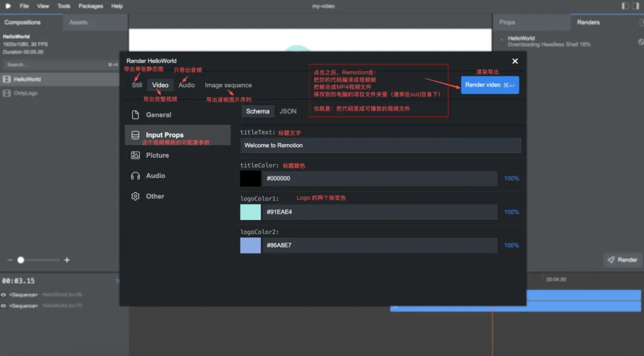Open the General settings section
This screenshot has height=356, width=644.
(178, 115)
